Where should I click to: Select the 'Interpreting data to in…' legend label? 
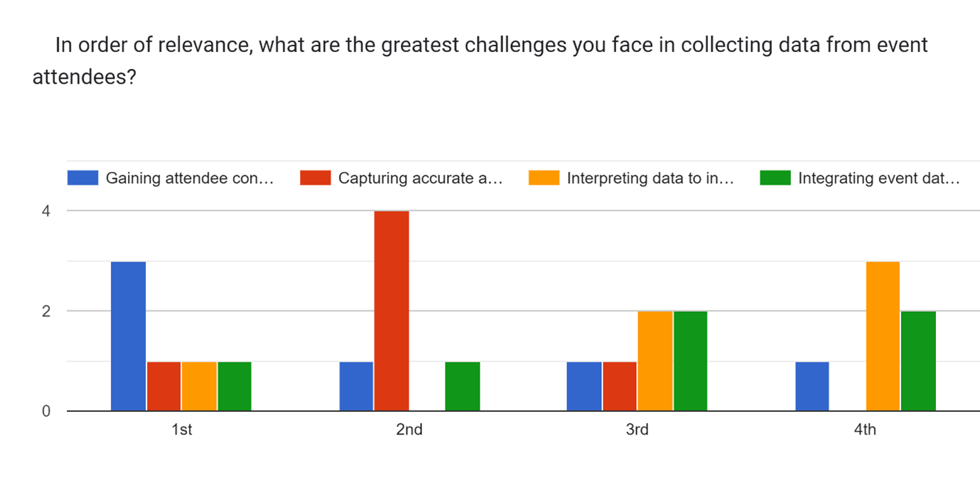click(650, 178)
